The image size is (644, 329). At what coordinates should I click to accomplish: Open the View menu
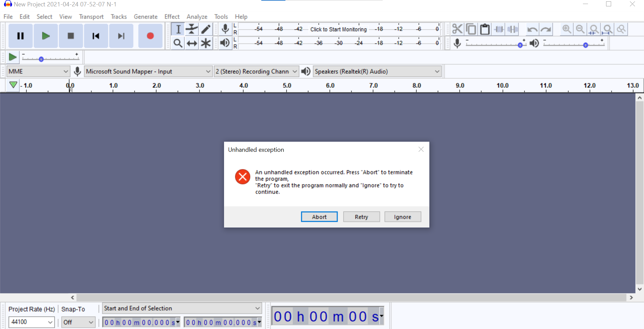tap(65, 16)
